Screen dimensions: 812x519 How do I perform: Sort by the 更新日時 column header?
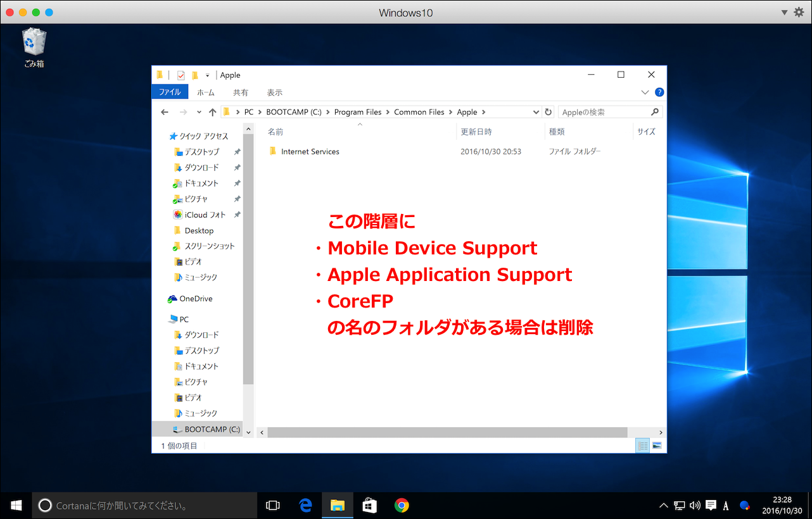[x=476, y=132]
